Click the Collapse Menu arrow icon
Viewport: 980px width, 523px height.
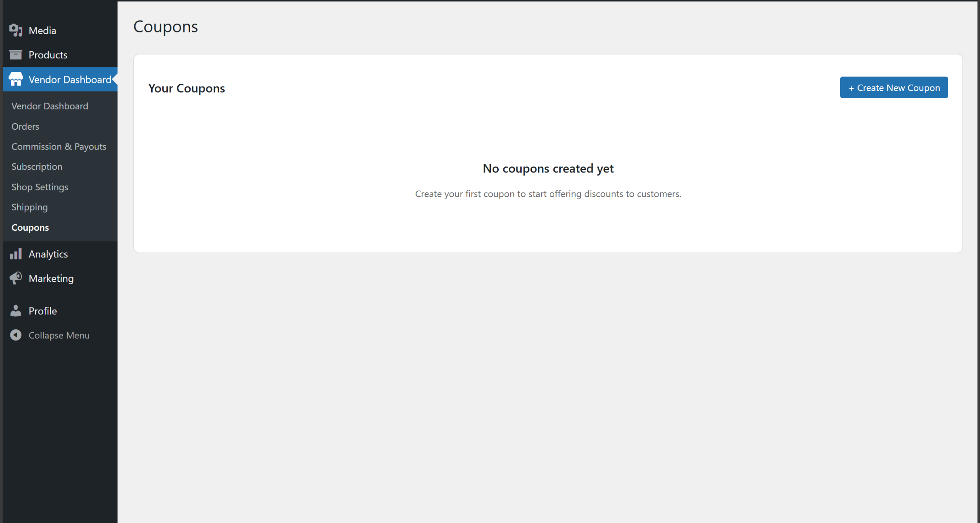click(16, 335)
